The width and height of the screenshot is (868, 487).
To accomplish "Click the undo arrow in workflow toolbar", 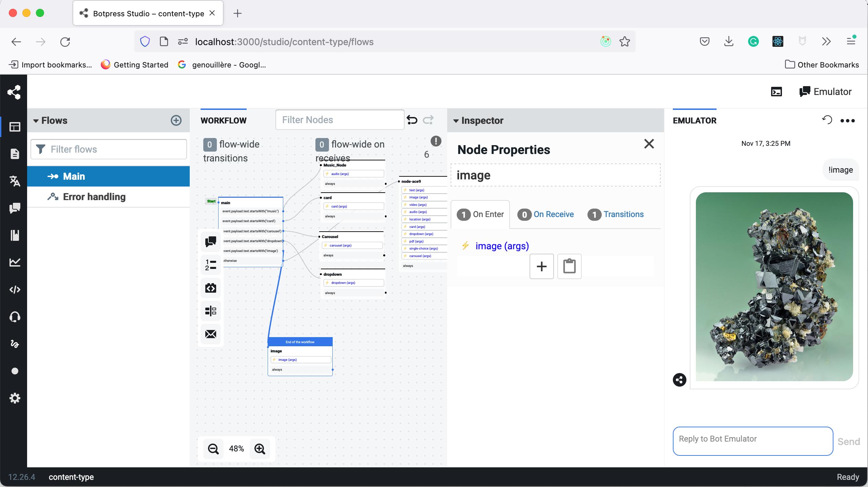I will pyautogui.click(x=412, y=120).
